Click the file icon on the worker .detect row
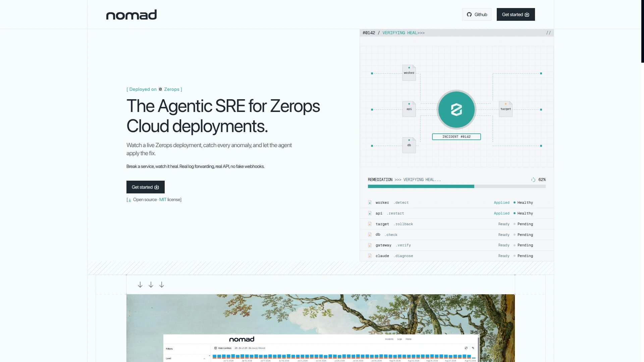The image size is (644, 362). (x=370, y=202)
